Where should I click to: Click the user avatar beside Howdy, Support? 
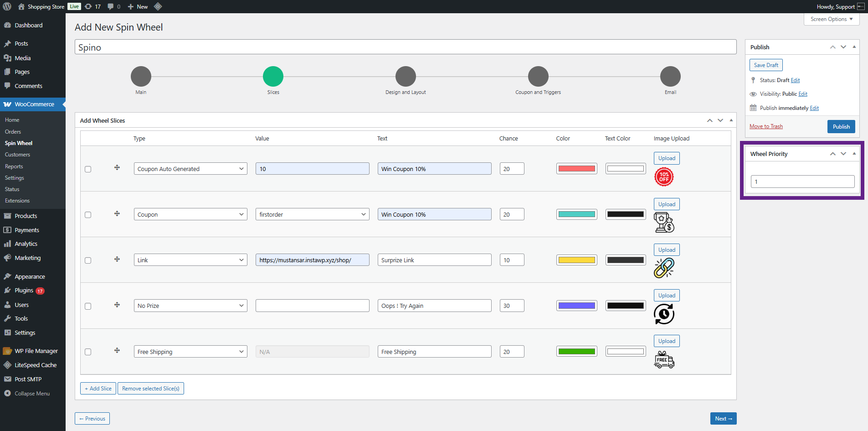pyautogui.click(x=861, y=6)
